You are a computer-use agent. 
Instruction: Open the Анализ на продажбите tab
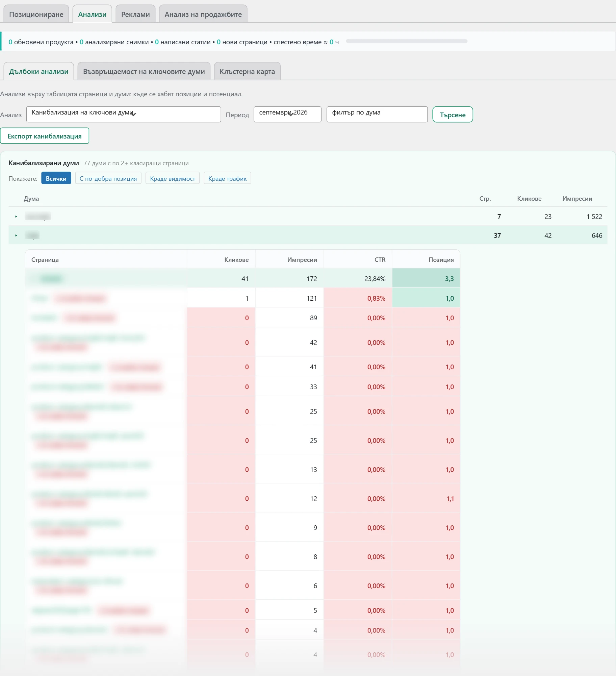point(203,14)
